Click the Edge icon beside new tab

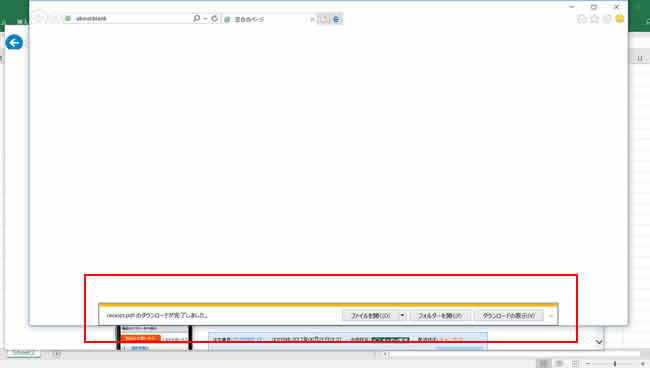[337, 19]
